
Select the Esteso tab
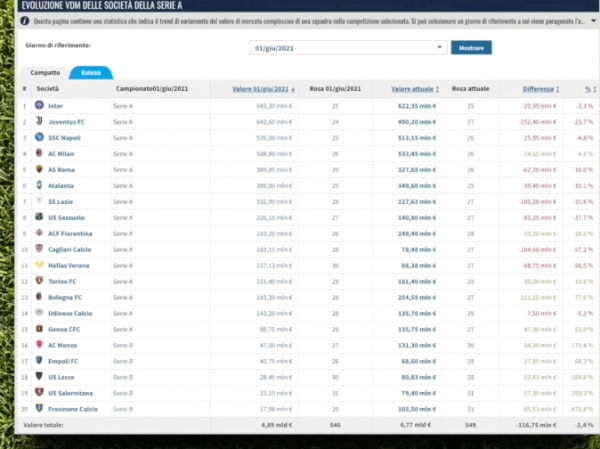[x=91, y=72]
